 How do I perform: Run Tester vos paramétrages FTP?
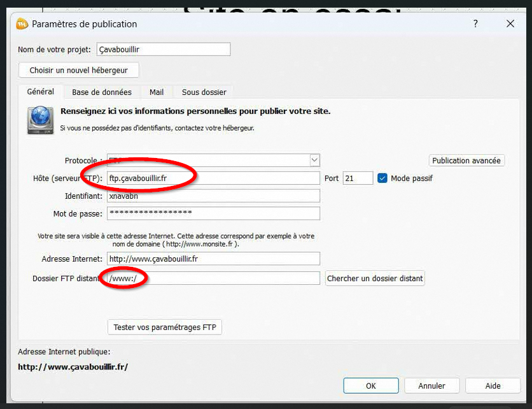coord(165,327)
